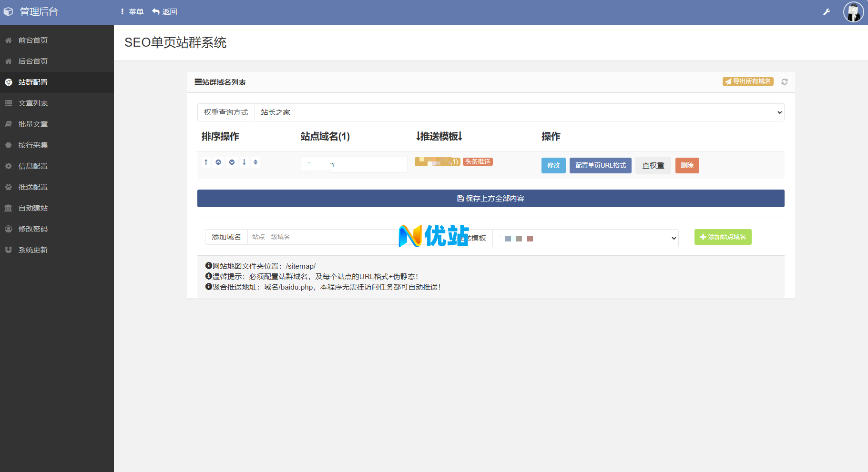This screenshot has width=868, height=472.
Task: Click the 配置单页URL格式 button
Action: click(x=600, y=166)
